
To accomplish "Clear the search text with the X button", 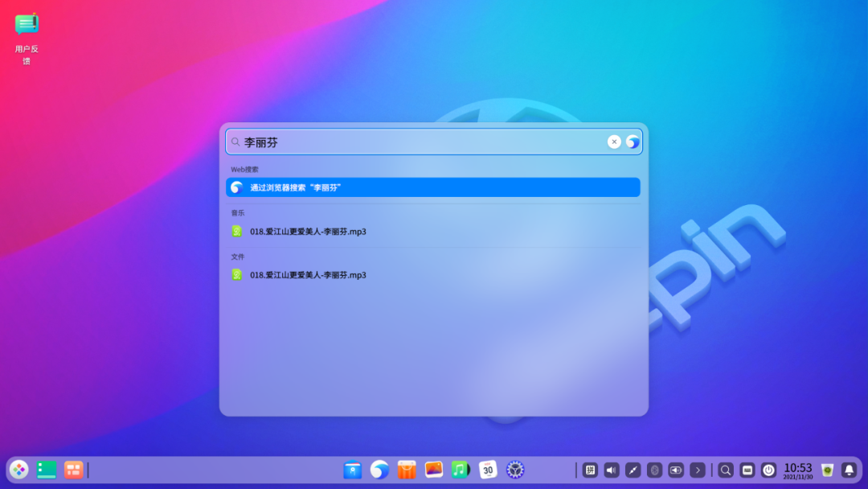I will (614, 142).
